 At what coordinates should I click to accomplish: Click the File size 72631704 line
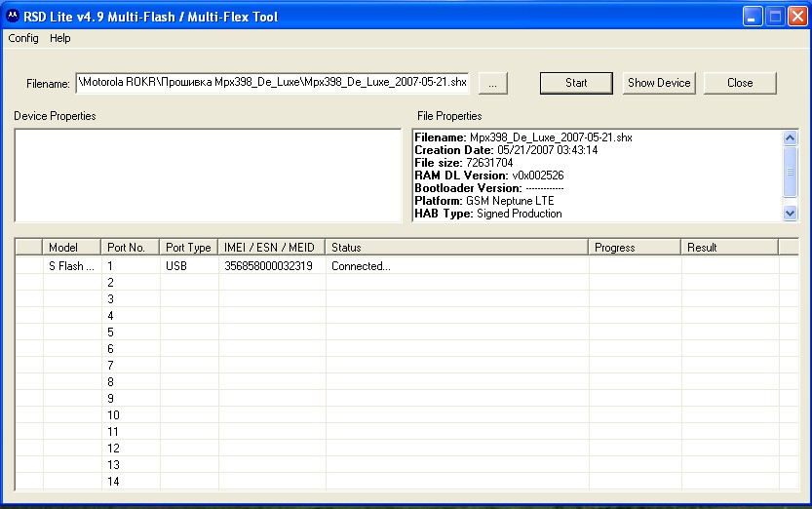coord(463,163)
